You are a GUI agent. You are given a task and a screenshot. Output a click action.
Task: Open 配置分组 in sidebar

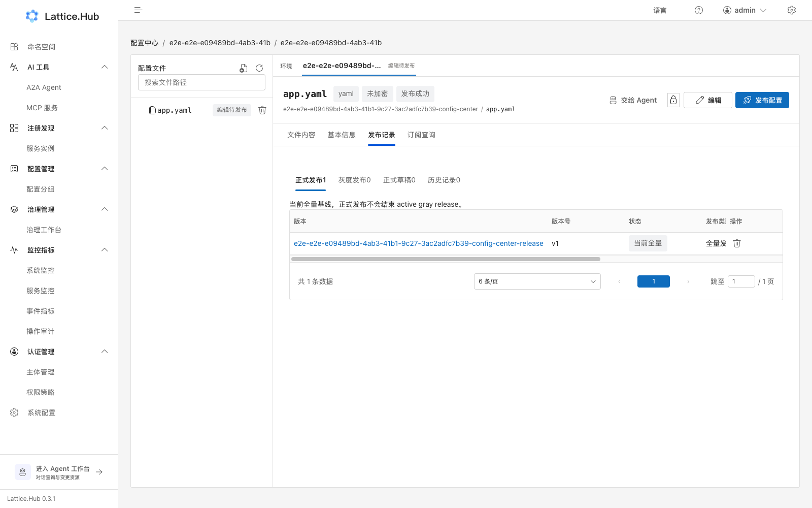(41, 189)
